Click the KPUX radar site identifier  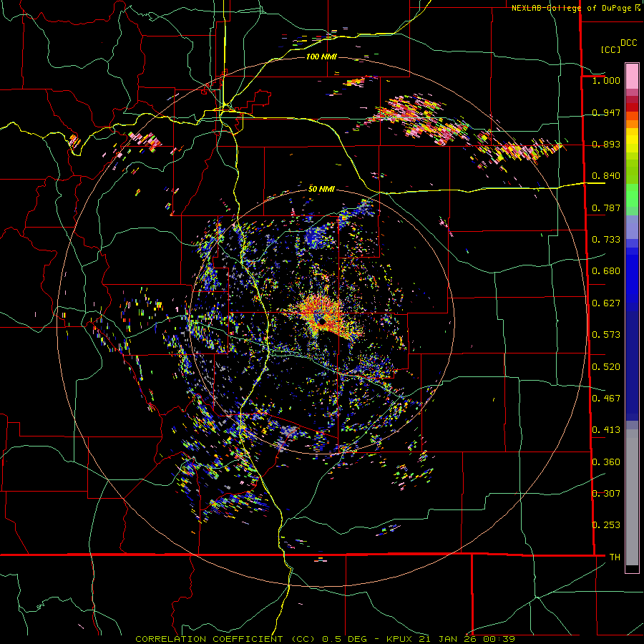(x=399, y=639)
